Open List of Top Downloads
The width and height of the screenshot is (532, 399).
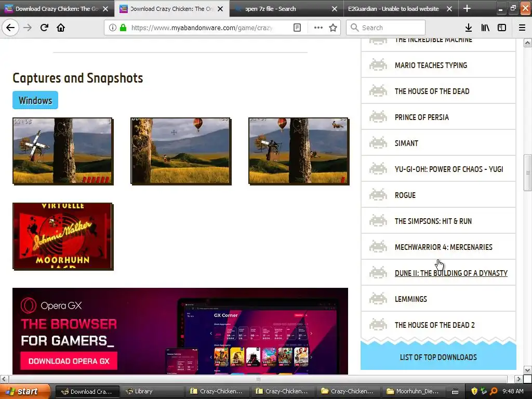click(x=438, y=357)
